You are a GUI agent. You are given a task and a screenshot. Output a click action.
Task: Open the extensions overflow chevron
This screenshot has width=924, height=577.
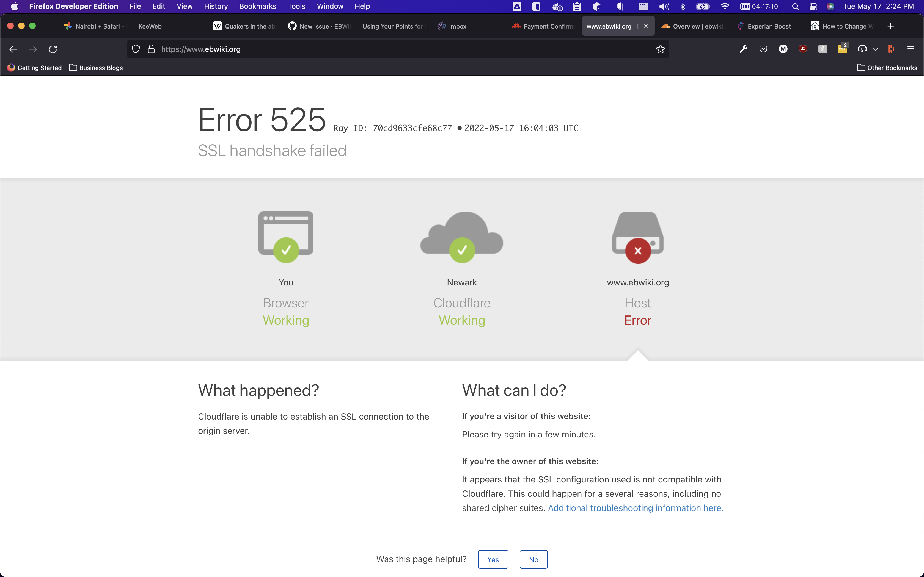click(x=875, y=49)
